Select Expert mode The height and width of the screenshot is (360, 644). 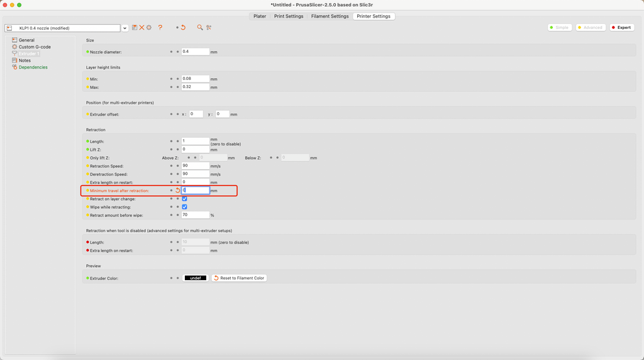coord(621,28)
